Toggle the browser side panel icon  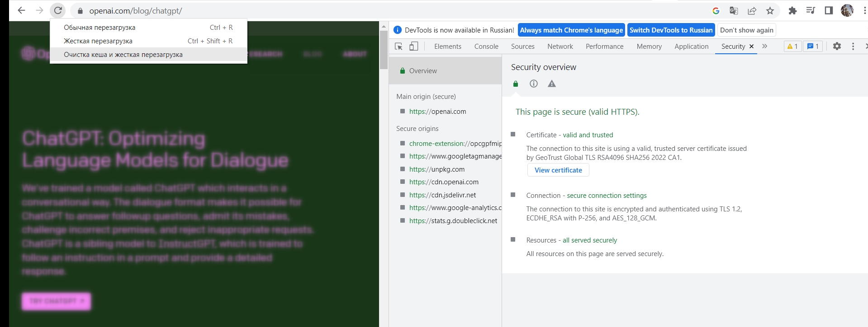pyautogui.click(x=829, y=10)
